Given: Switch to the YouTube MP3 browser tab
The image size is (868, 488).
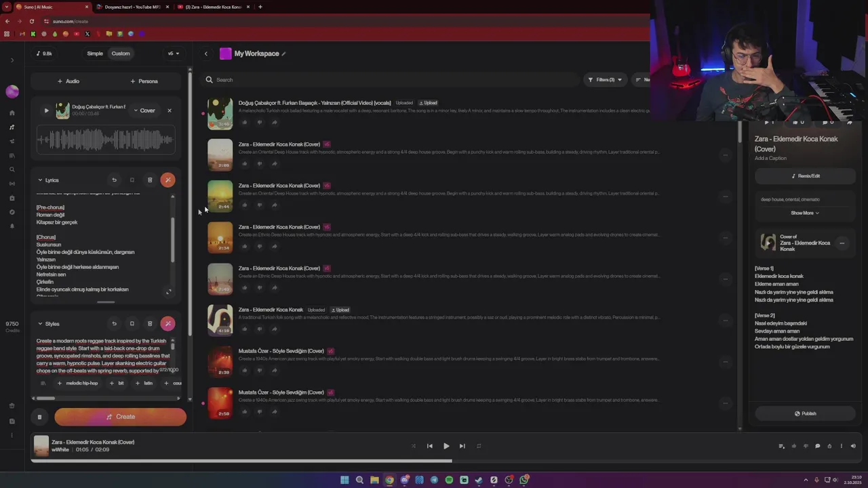Looking at the screenshot, I should 133,7.
